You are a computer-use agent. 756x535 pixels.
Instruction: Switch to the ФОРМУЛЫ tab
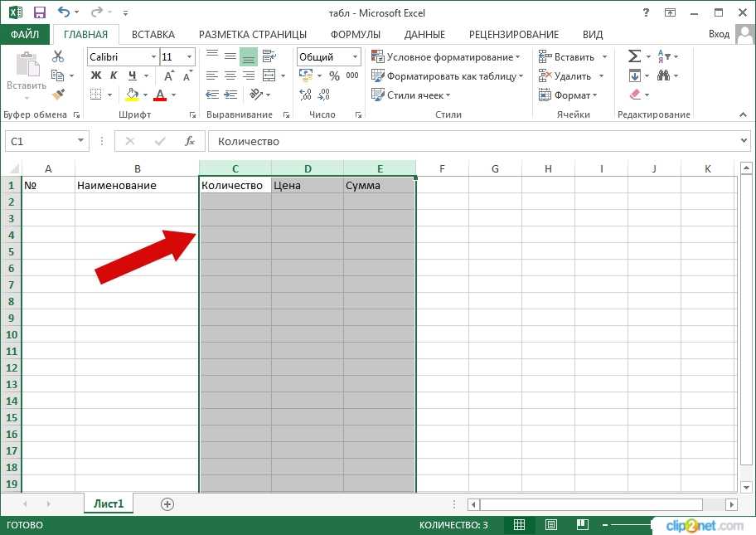pyautogui.click(x=356, y=34)
